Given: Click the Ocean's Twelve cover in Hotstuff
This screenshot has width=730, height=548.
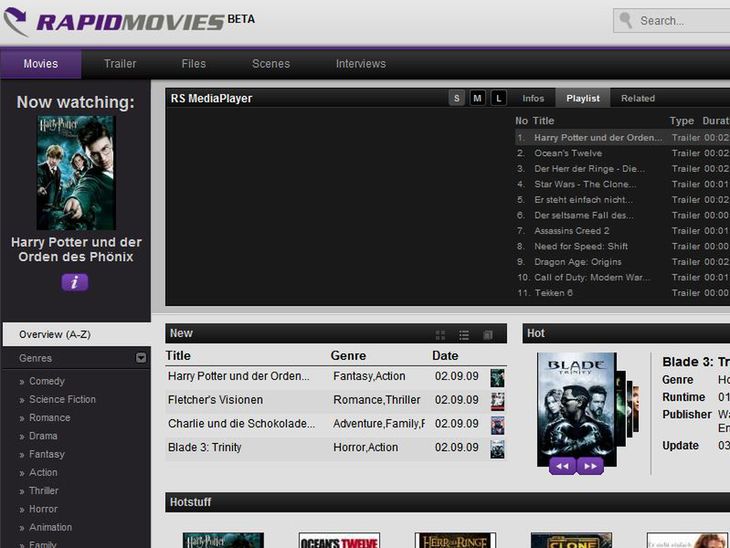Looking at the screenshot, I should pos(339,540).
